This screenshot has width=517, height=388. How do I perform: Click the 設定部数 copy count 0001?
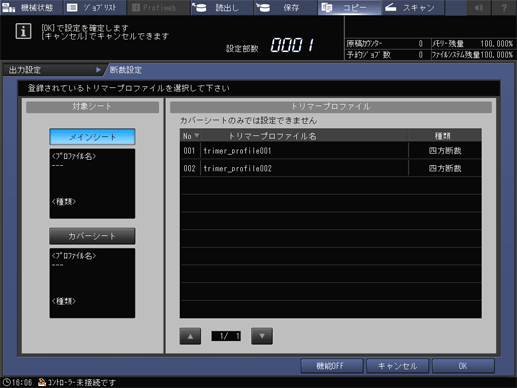[x=292, y=45]
